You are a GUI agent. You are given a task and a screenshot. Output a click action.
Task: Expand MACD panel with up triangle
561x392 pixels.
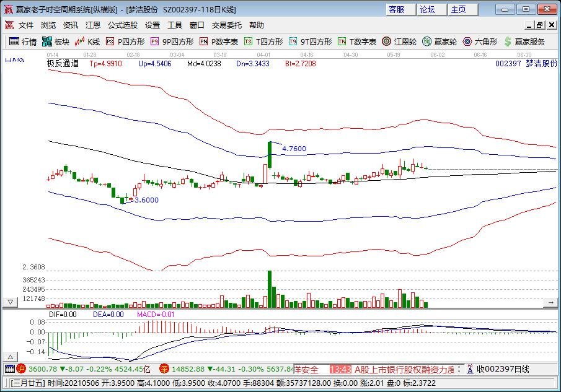coord(11,357)
